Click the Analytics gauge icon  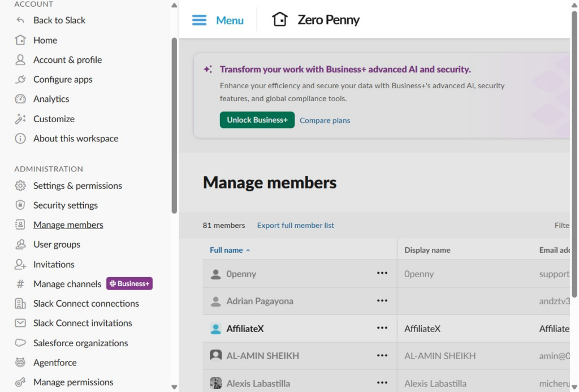point(20,99)
